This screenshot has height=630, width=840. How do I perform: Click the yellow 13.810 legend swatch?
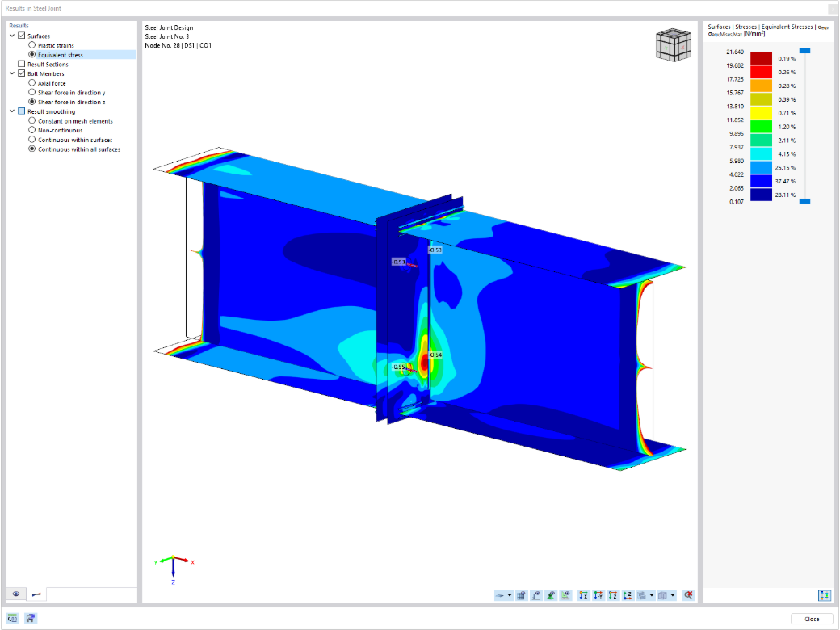(x=761, y=113)
